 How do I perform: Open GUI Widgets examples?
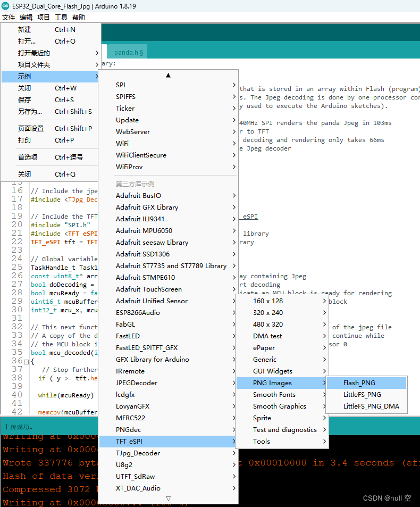pyautogui.click(x=282, y=371)
